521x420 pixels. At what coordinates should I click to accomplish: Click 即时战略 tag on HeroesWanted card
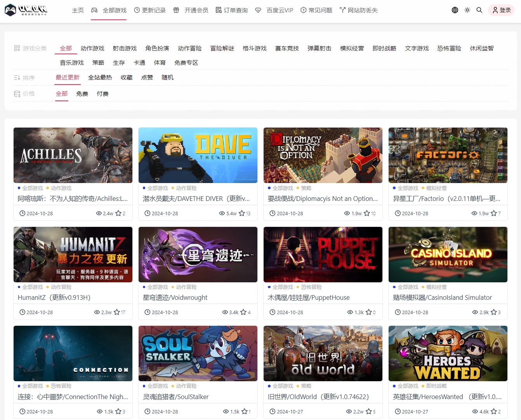(x=436, y=386)
